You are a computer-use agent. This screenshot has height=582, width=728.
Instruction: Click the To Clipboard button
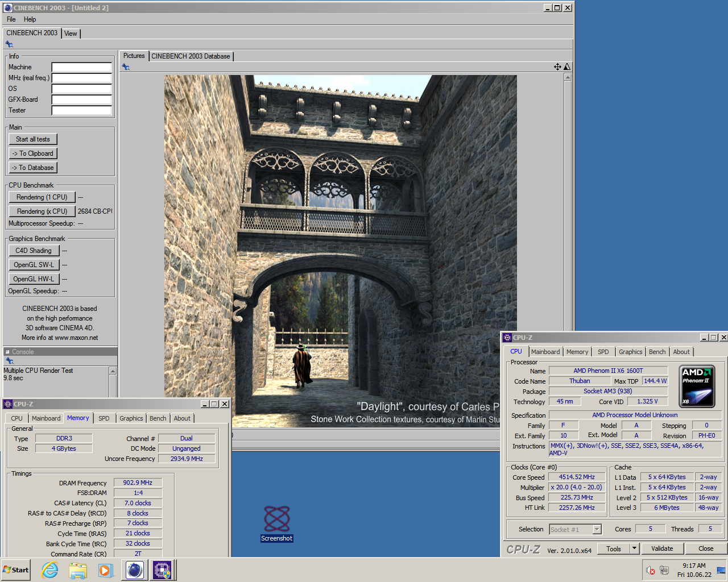tap(33, 153)
